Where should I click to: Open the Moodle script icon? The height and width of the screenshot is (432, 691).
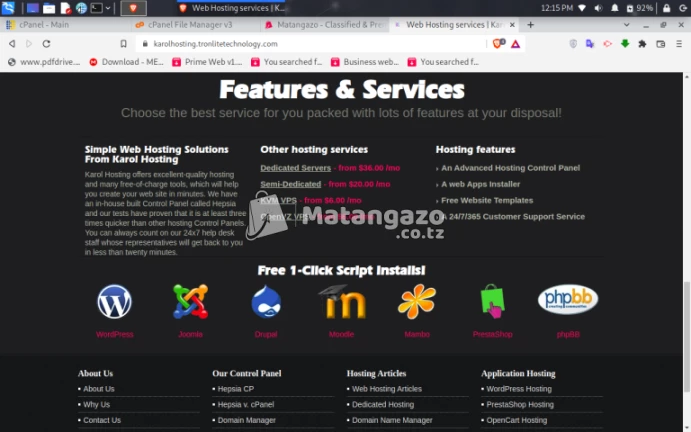pos(342,302)
